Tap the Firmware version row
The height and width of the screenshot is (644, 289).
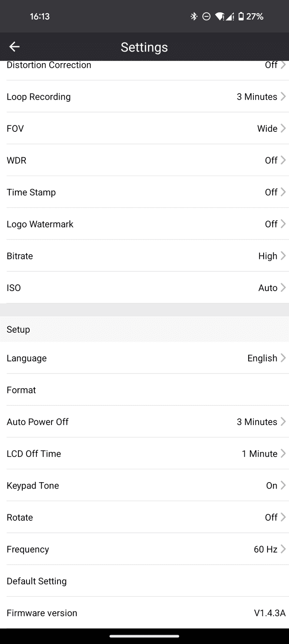144,613
